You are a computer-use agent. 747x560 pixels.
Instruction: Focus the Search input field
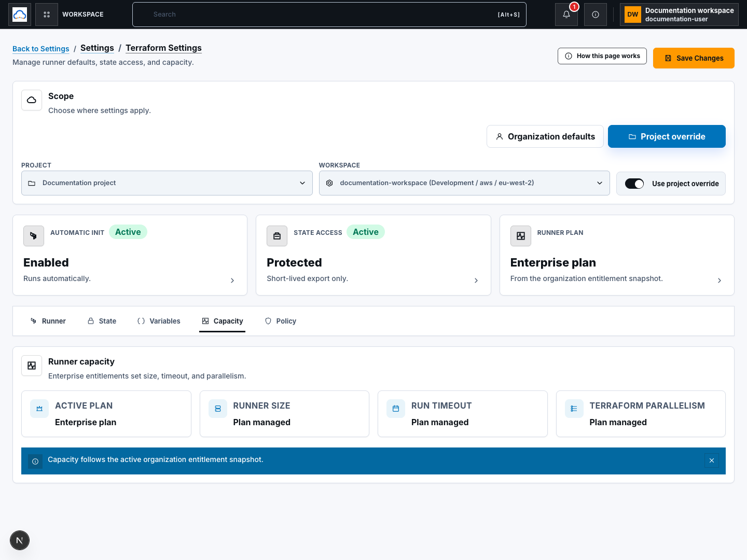tap(329, 15)
